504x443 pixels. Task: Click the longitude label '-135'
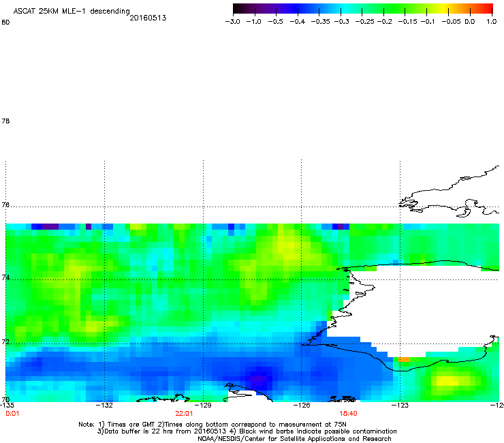pos(7,405)
